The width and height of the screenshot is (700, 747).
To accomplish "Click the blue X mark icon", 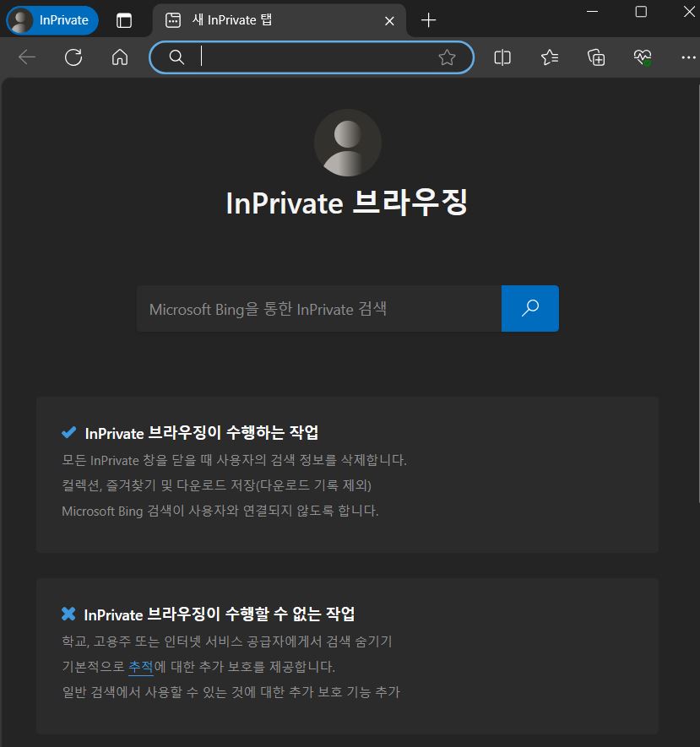I will point(68,614).
